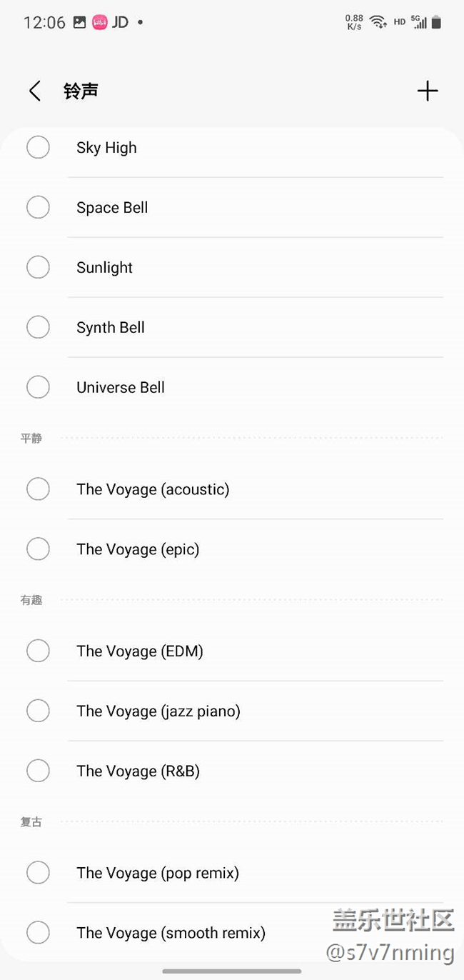Pick the Universe Bell radio button
This screenshot has height=980, width=464.
point(38,388)
